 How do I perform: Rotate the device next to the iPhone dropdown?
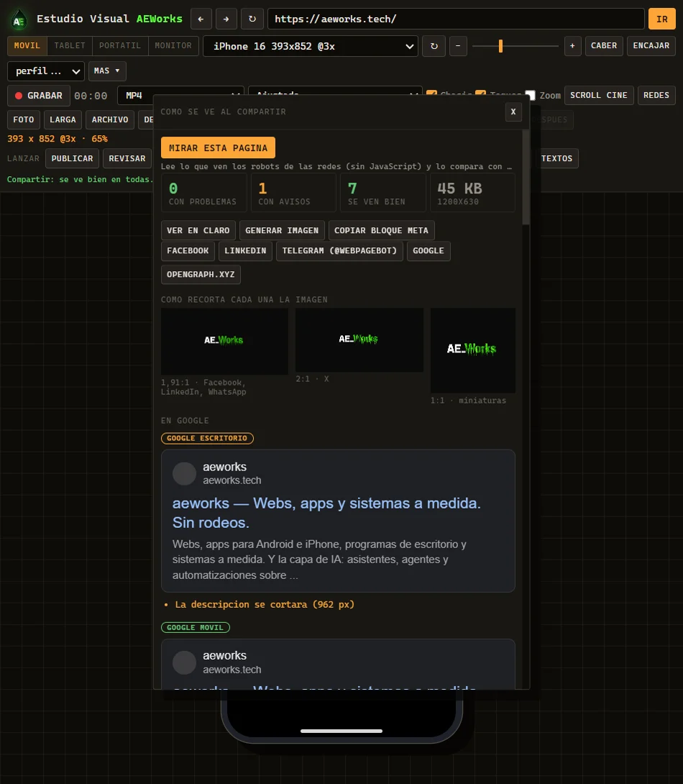click(x=434, y=46)
